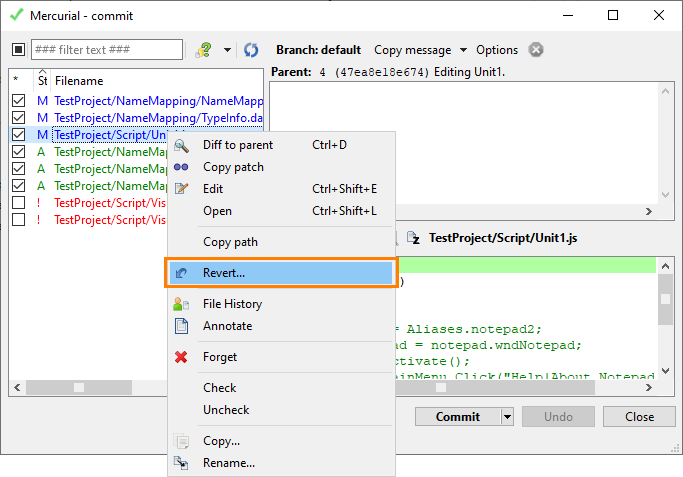Click the red X Forget icon
683x477 pixels.
[181, 357]
